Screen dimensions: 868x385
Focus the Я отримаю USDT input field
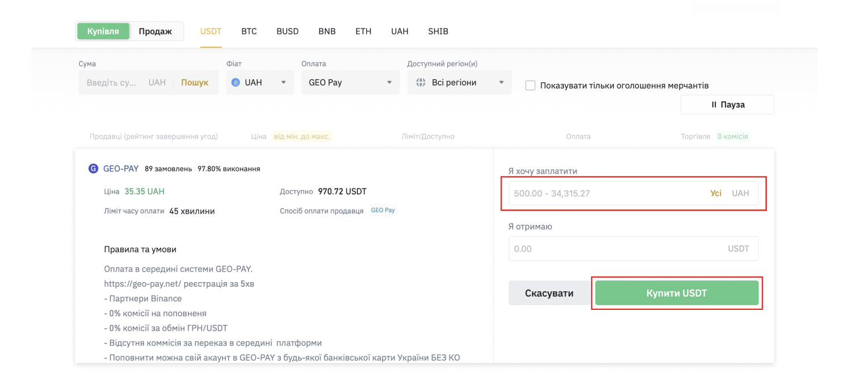(x=633, y=249)
